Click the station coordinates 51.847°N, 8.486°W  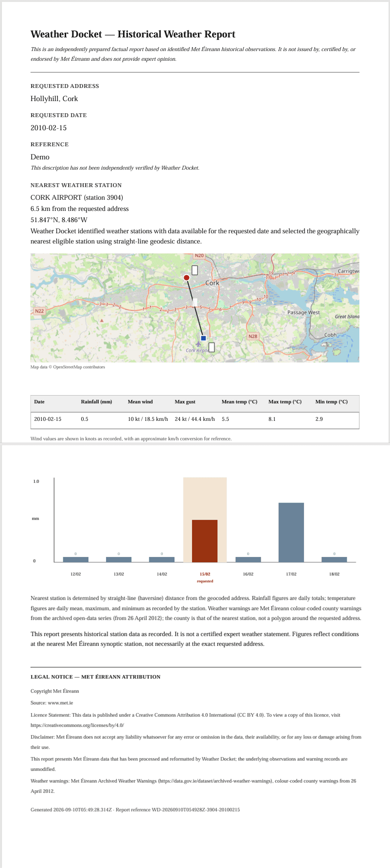point(59,220)
